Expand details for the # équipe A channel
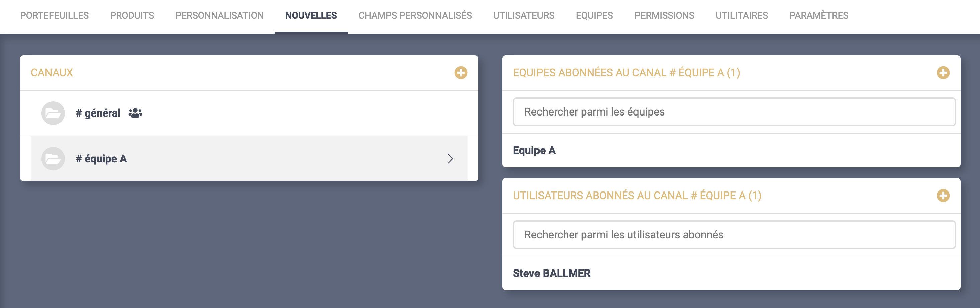Viewport: 980px width, 308px height. 451,159
